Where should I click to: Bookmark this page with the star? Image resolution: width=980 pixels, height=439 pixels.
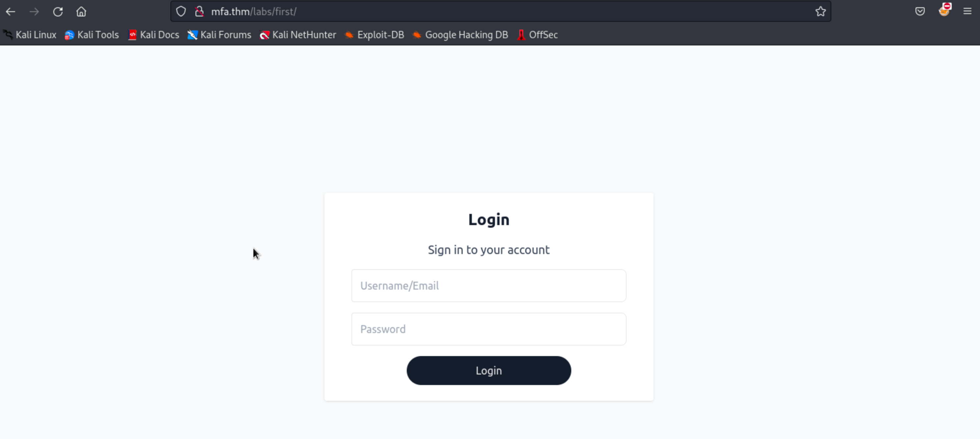820,12
